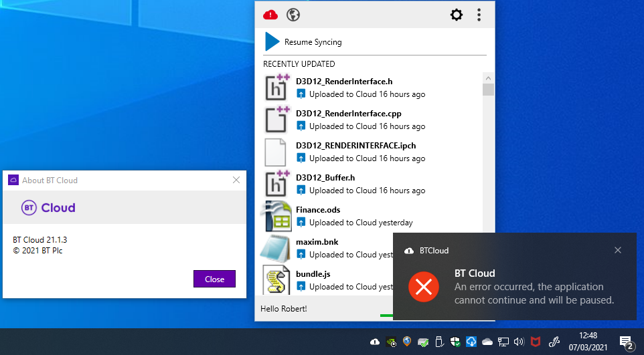Click the D3D12_RenderInterface.cpp file icon

276,120
